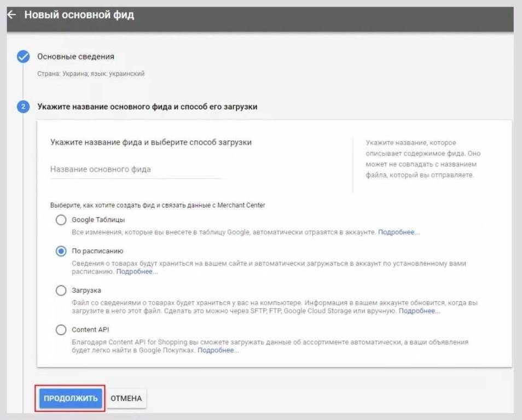The image size is (522, 420).
Task: Select the По расписанию radio button
Action: point(61,251)
